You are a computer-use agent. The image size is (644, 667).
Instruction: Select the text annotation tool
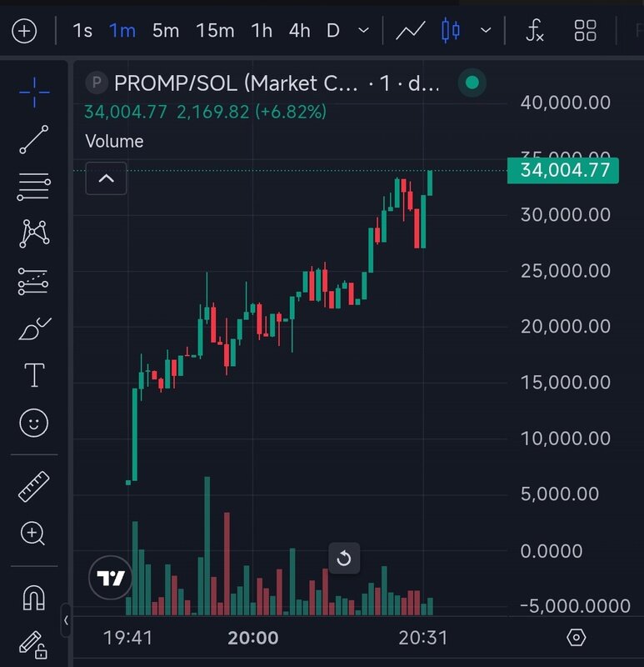click(33, 375)
